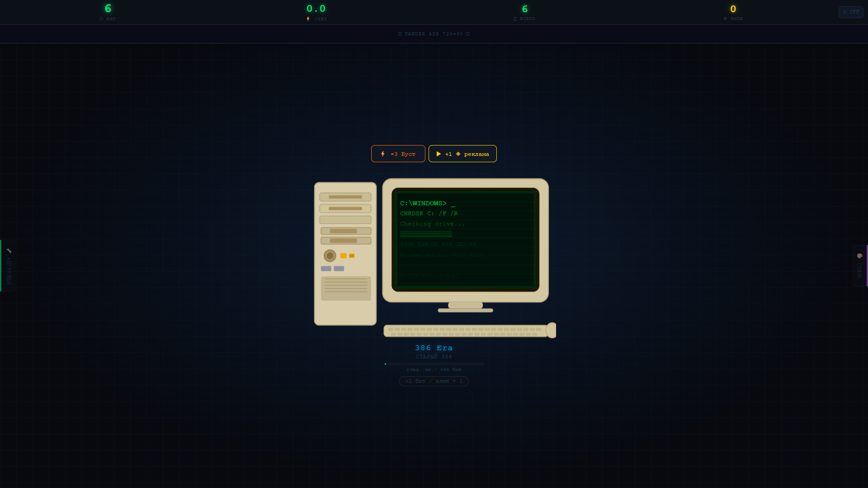Click the play icon in the реклама button
The width and height of the screenshot is (868, 488).
coord(439,154)
